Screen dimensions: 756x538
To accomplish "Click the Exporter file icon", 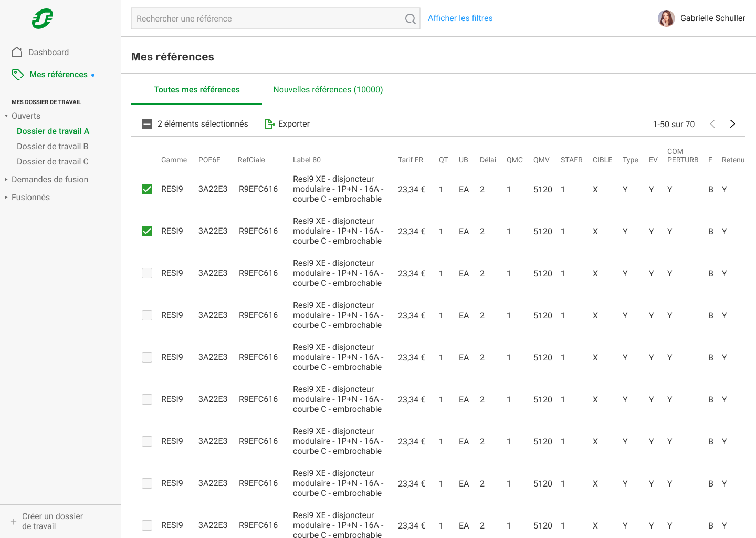I will coord(269,124).
